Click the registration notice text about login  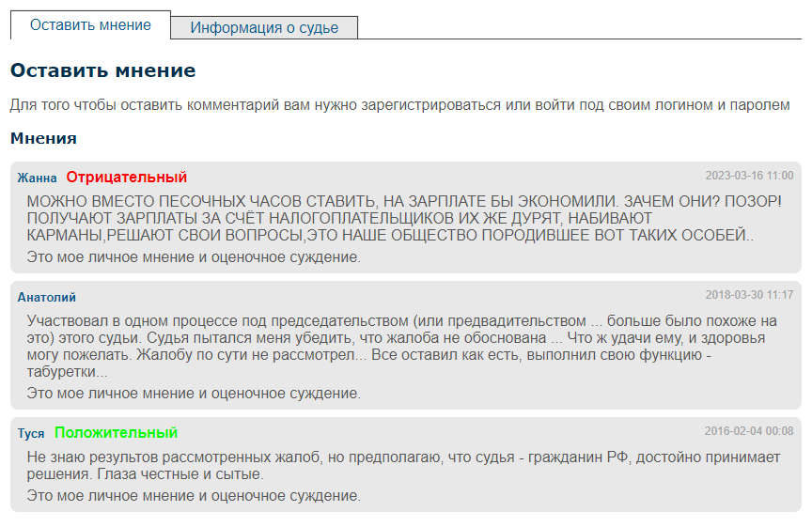pos(399,105)
